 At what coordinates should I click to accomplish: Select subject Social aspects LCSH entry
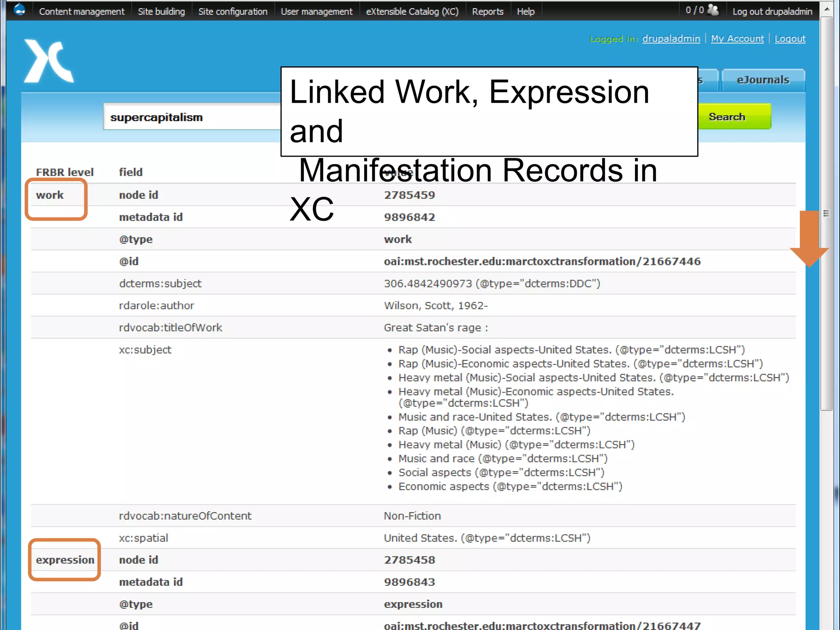[x=501, y=472]
